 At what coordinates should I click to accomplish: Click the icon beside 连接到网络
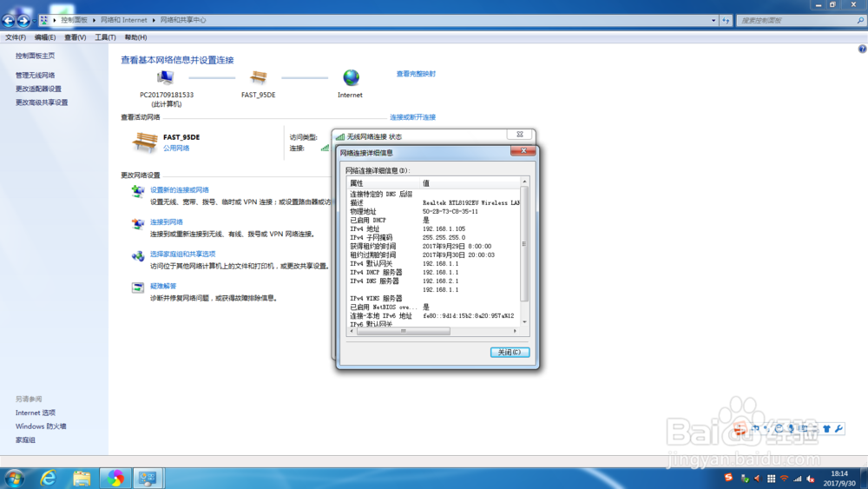(137, 224)
